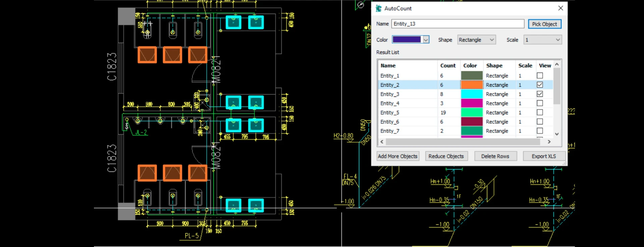The height and width of the screenshot is (247, 644).
Task: Click the Export XLS button
Action: (x=543, y=156)
